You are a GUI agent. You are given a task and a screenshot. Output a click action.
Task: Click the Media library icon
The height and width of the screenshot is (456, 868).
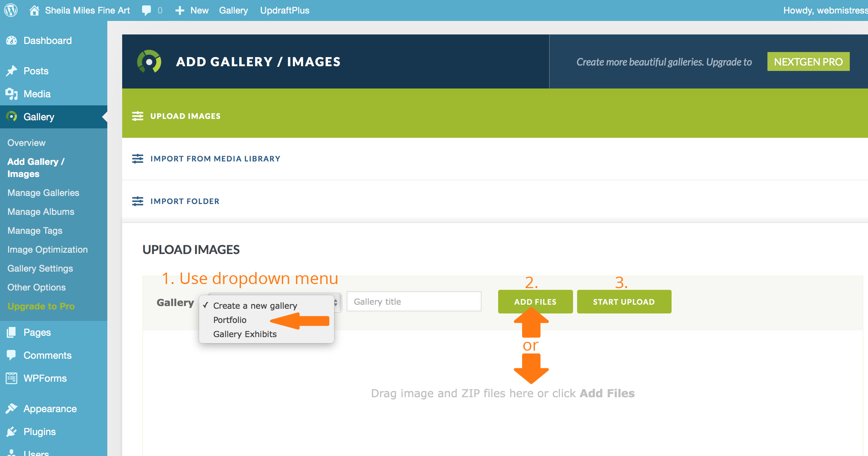tap(11, 94)
